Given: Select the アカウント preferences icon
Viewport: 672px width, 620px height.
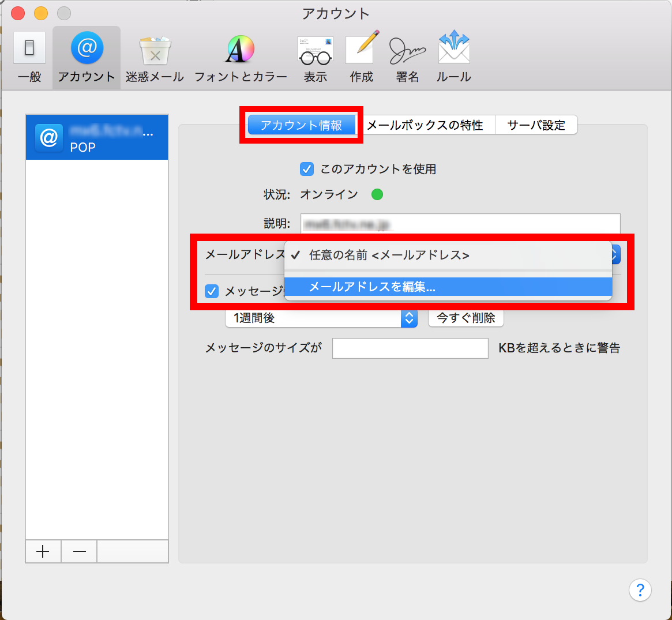Looking at the screenshot, I should pyautogui.click(x=86, y=55).
